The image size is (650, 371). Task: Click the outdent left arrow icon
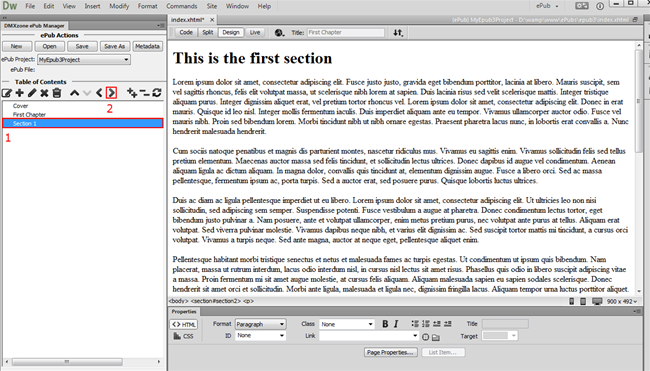[x=99, y=93]
